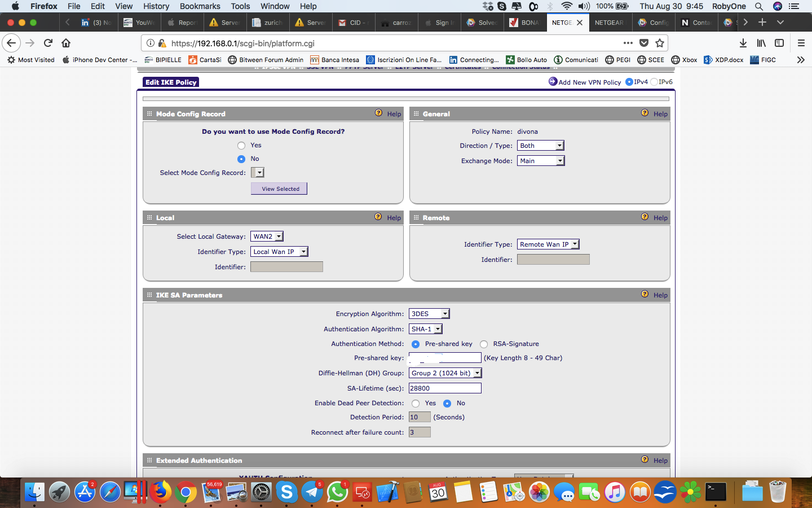The image size is (812, 508).
Task: Go to the Firefox home page
Action: click(66, 43)
